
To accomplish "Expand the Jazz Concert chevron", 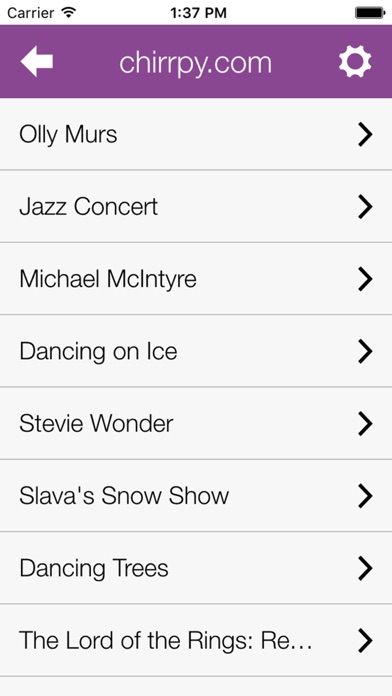I will point(365,207).
